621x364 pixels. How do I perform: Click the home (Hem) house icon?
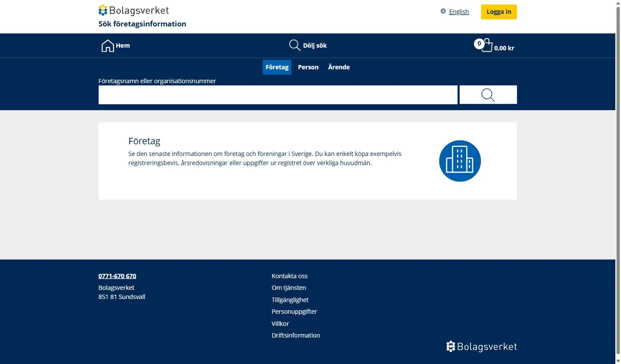click(108, 45)
